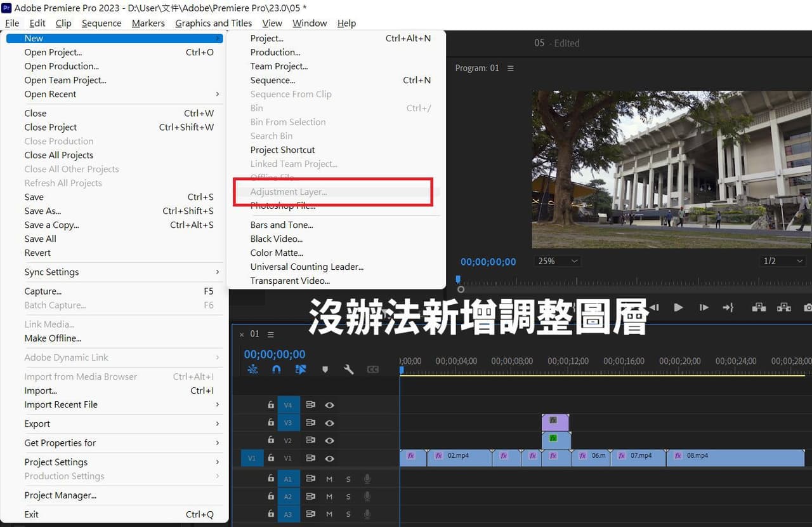Toggle lock on audio track A2

pos(271,497)
